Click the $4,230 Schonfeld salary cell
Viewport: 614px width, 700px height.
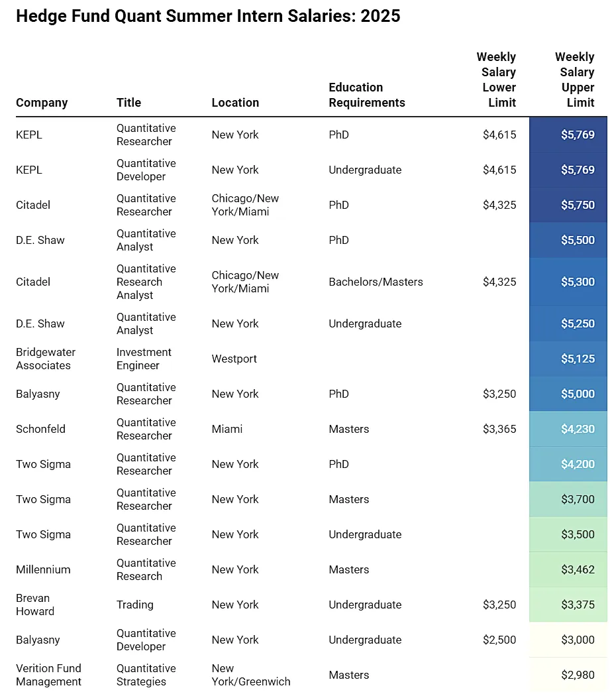coord(568,429)
